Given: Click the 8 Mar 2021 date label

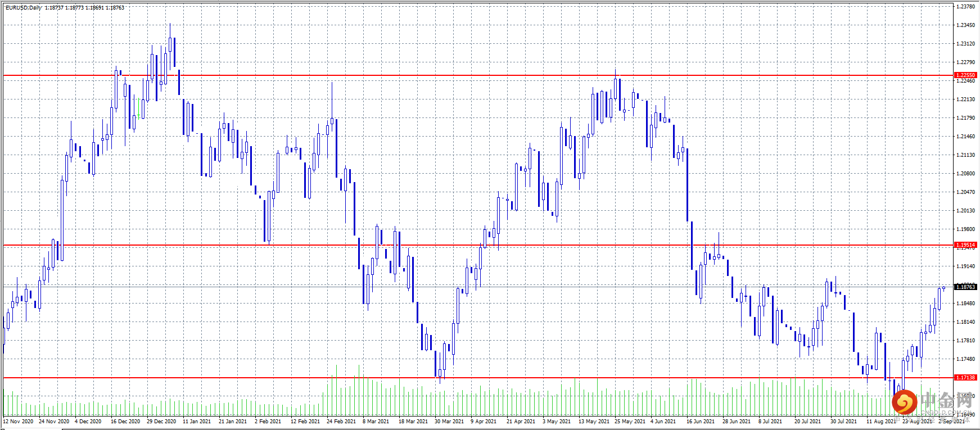Looking at the screenshot, I should pos(376,422).
